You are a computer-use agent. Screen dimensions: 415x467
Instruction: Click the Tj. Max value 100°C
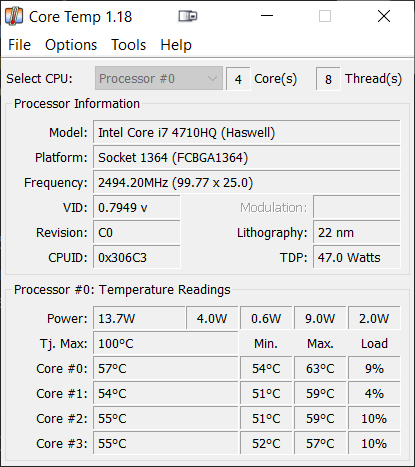[x=166, y=343]
